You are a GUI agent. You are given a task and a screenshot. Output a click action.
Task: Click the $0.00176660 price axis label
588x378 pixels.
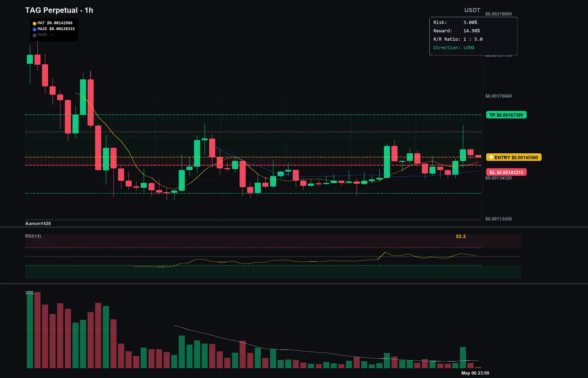click(499, 96)
